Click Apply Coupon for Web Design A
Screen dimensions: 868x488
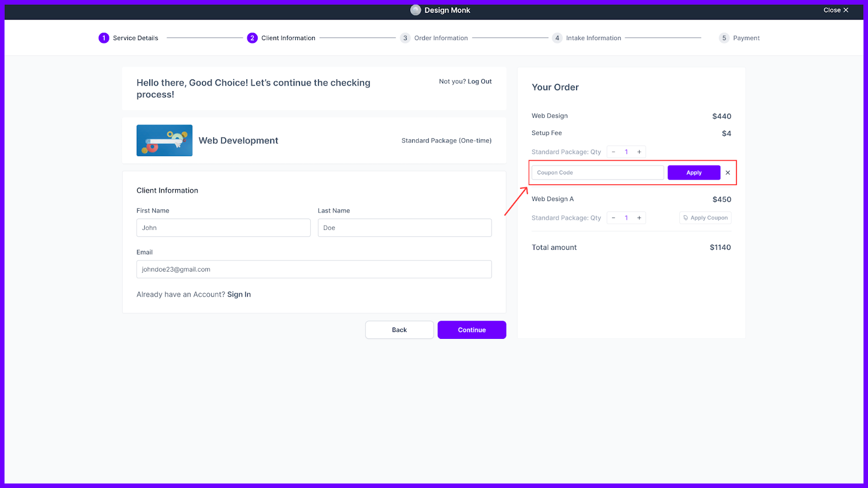pyautogui.click(x=705, y=218)
